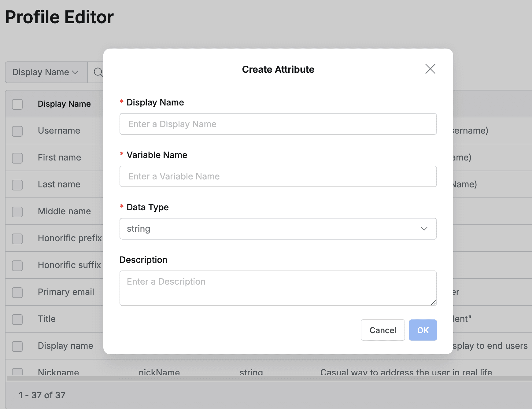This screenshot has width=532, height=409.
Task: Check the First name row checkbox
Action: click(x=17, y=158)
